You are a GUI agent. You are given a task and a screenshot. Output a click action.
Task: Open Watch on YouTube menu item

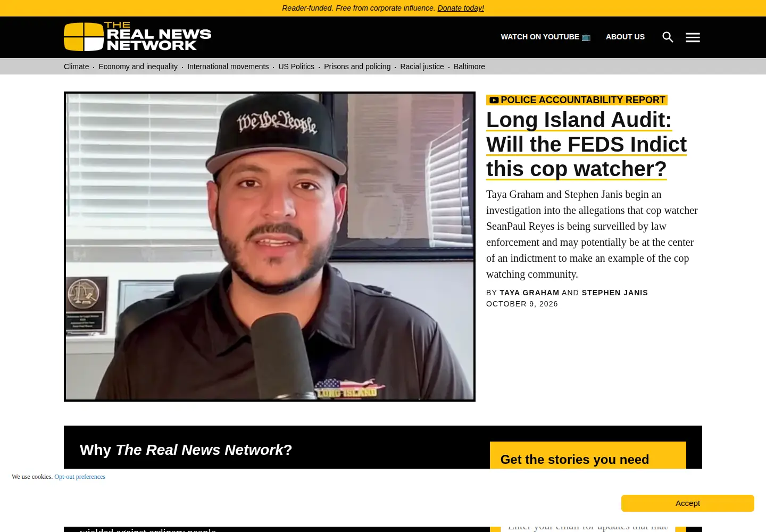545,37
